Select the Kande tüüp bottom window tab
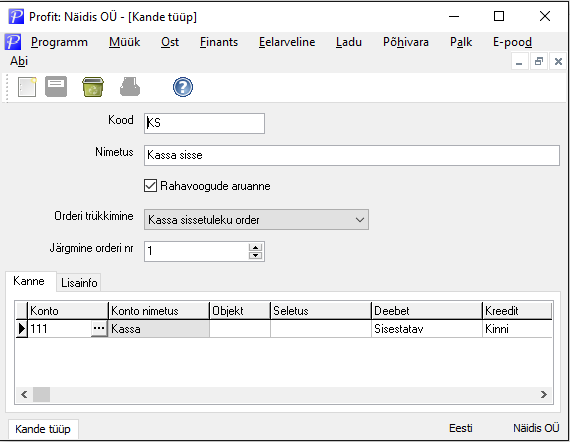This screenshot has height=442, width=570. pos(43,429)
